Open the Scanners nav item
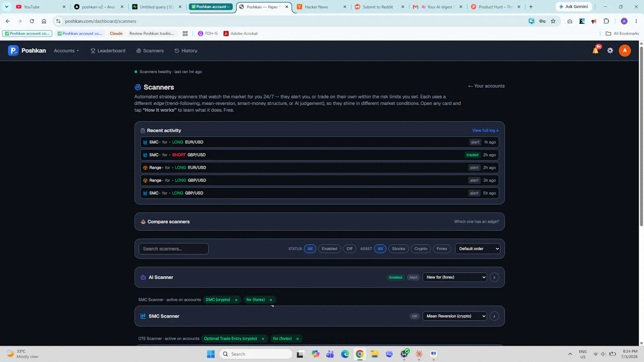This screenshot has width=644, height=362. (150, 51)
